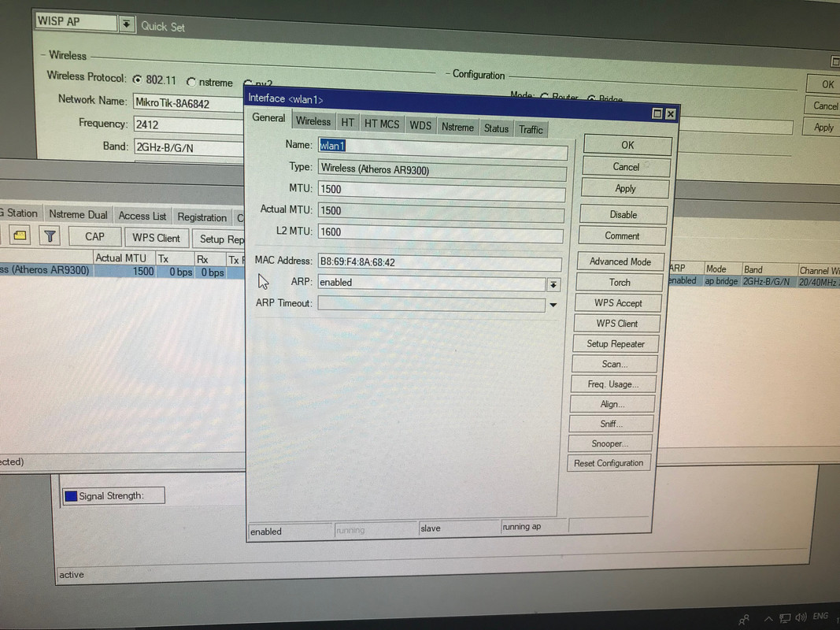Click the Network Name field in Quick Set
840x630 pixels.
(189, 103)
